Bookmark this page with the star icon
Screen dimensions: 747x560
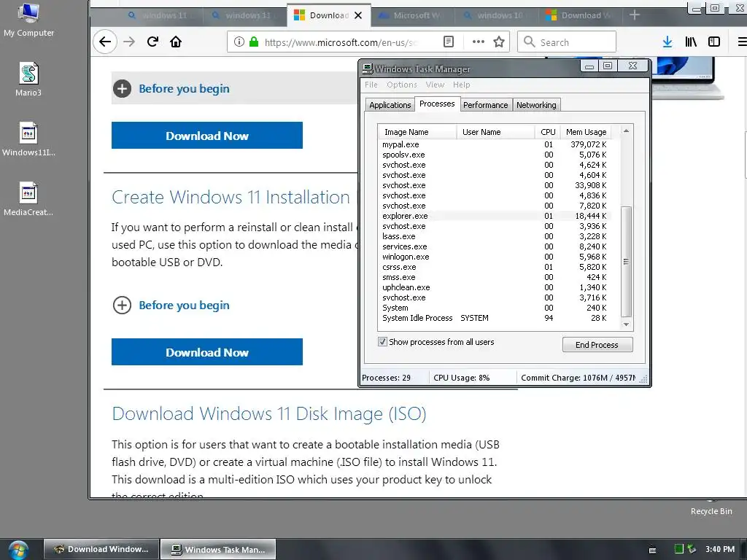499,42
